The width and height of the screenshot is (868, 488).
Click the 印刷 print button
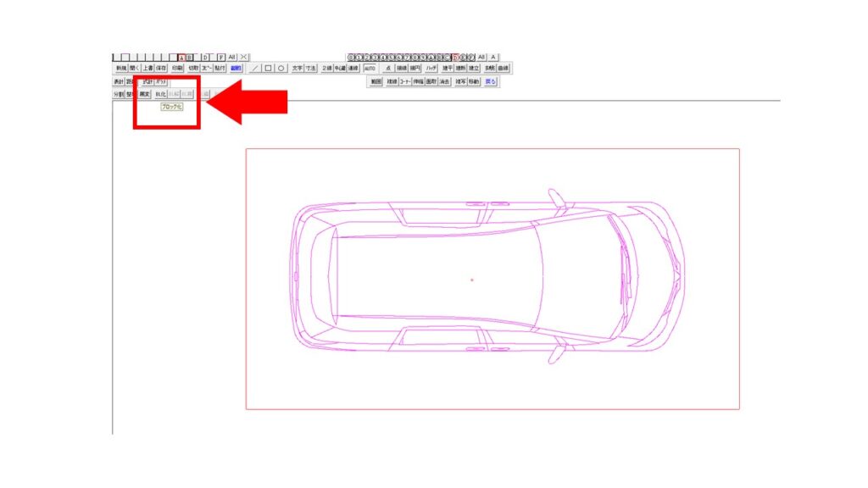[177, 68]
